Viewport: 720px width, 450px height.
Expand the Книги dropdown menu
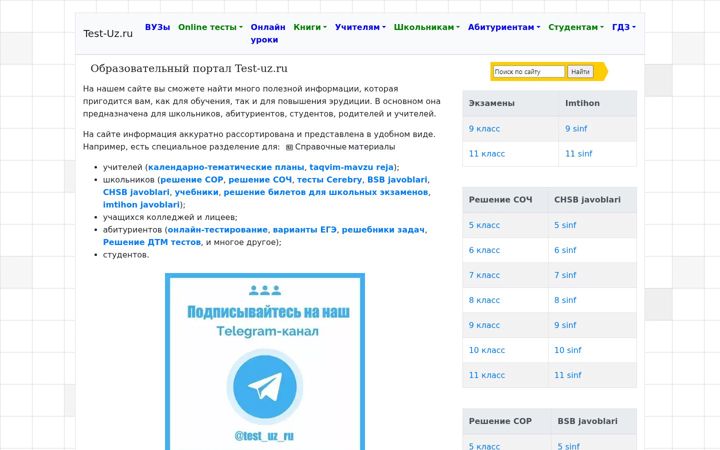(x=310, y=27)
